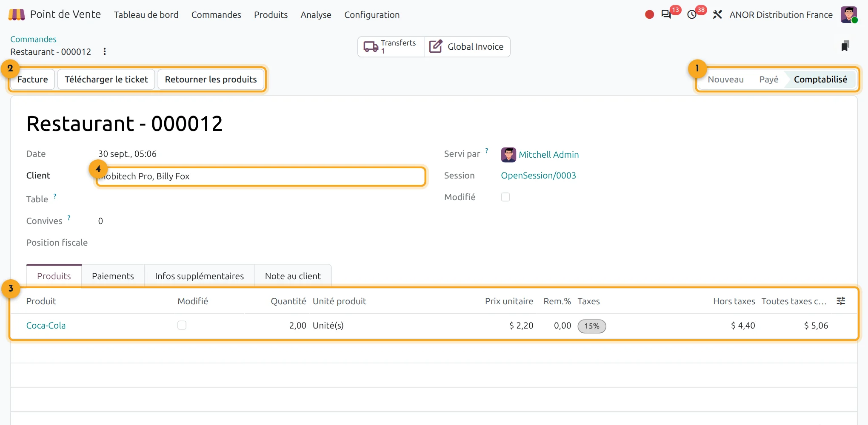Click Retourner les produits button
Image resolution: width=868 pixels, height=425 pixels.
[x=211, y=79]
